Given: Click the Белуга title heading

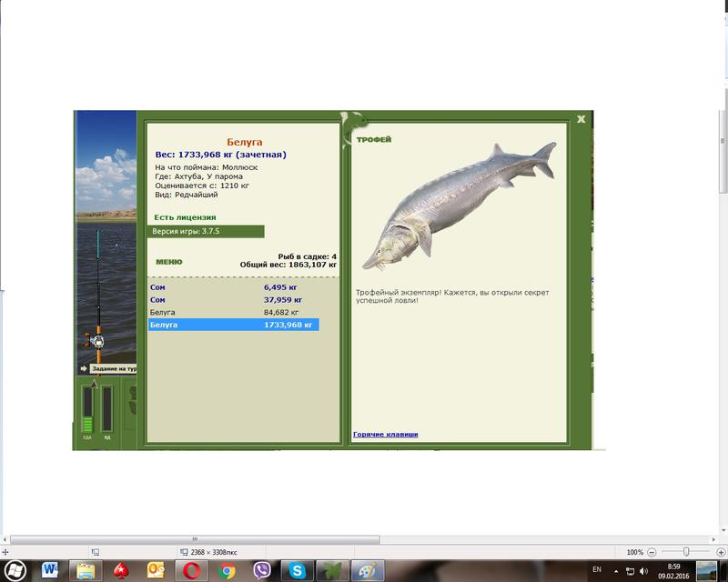Looking at the screenshot, I should pos(245,142).
